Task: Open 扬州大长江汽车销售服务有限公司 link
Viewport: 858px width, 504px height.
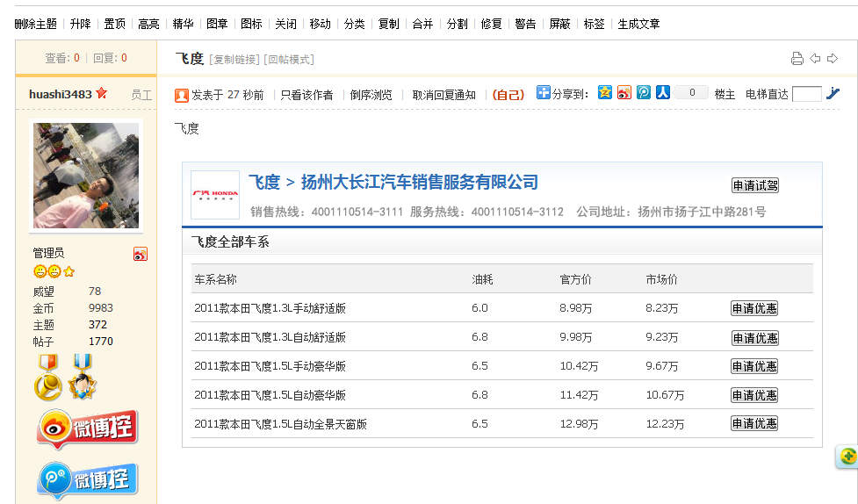Action: pos(420,183)
